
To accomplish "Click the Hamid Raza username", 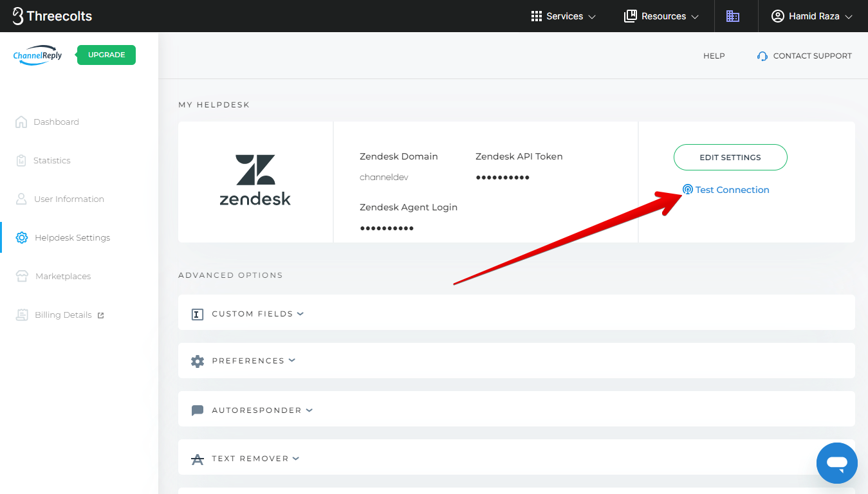I will coord(814,16).
